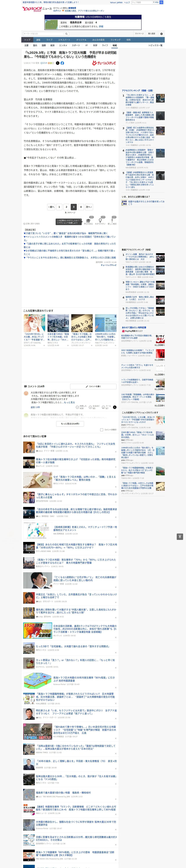React with わかりやすい lightbulb icon
Viewport: 186px width, 868px height.
tap(100, 220)
